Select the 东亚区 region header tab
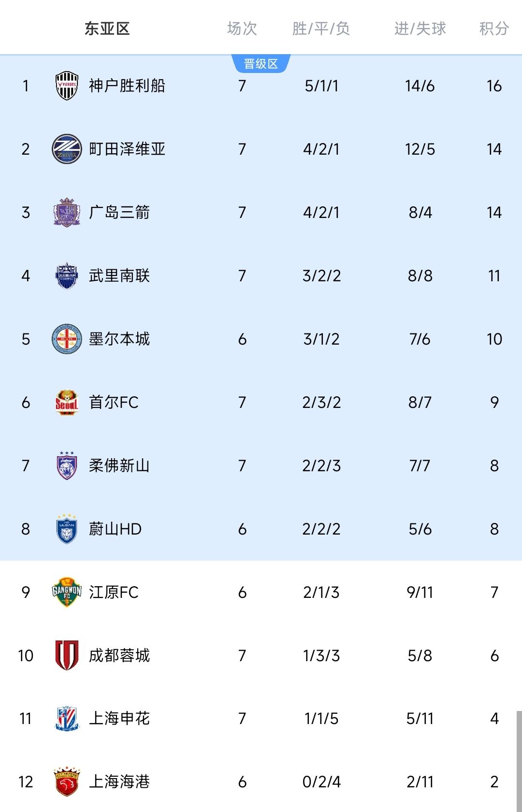 click(107, 29)
